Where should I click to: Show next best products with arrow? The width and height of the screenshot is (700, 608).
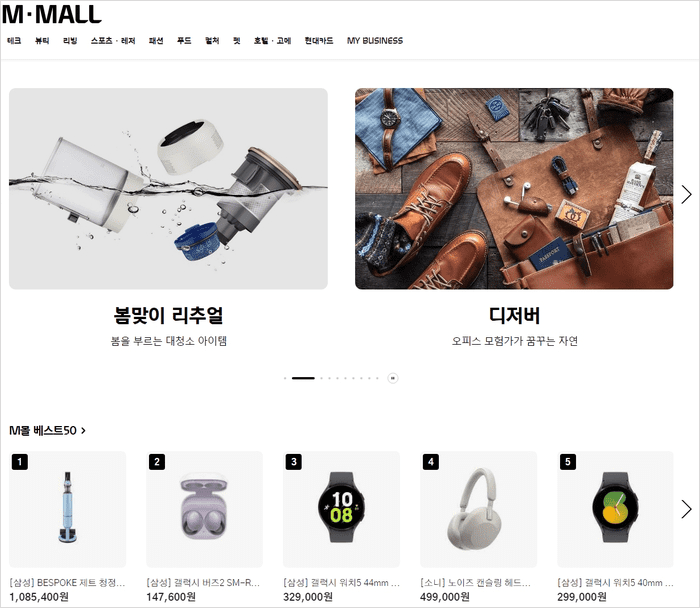[686, 509]
